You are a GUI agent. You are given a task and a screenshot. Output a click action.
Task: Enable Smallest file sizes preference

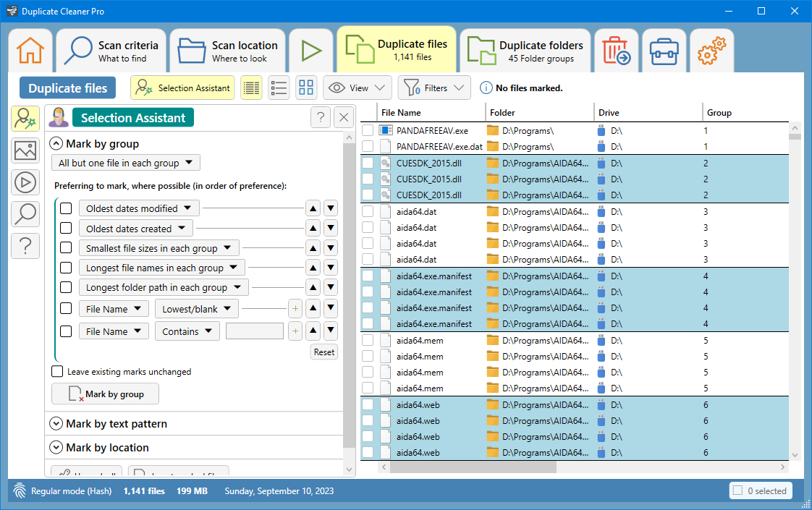click(x=66, y=247)
